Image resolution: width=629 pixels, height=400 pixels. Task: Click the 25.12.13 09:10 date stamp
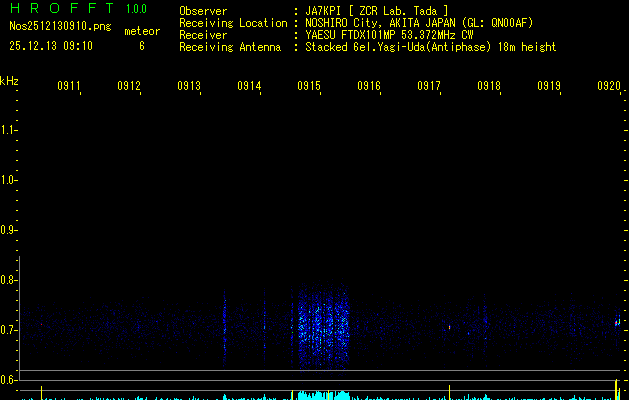pos(51,46)
